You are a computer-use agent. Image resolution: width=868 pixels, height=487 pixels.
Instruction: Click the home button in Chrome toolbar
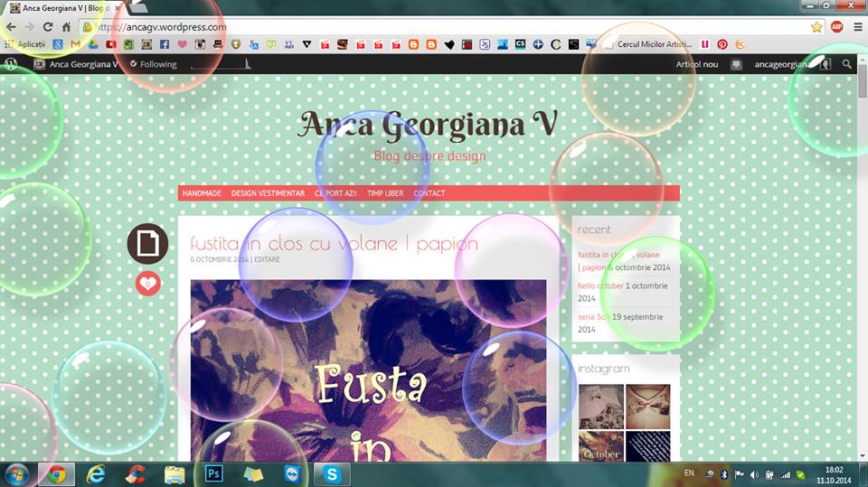[68, 27]
